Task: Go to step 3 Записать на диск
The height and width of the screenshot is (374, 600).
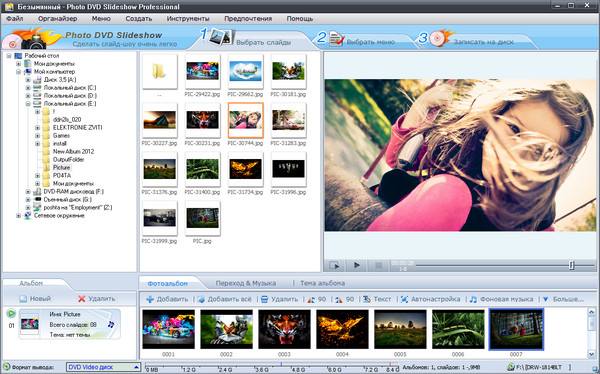Action: coord(474,40)
